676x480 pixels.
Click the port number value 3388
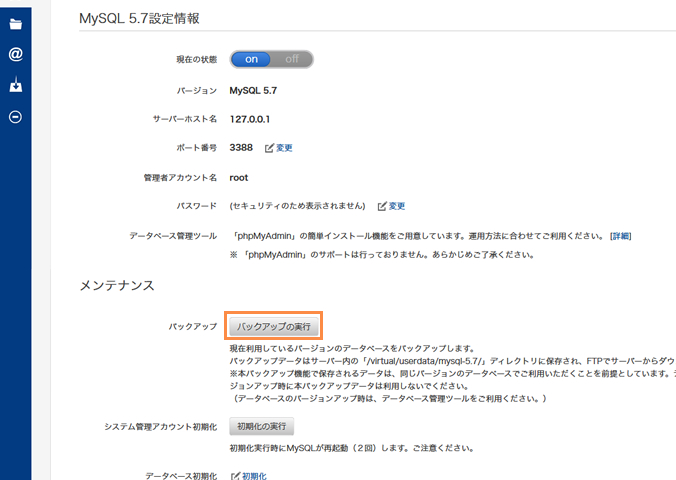(x=241, y=148)
